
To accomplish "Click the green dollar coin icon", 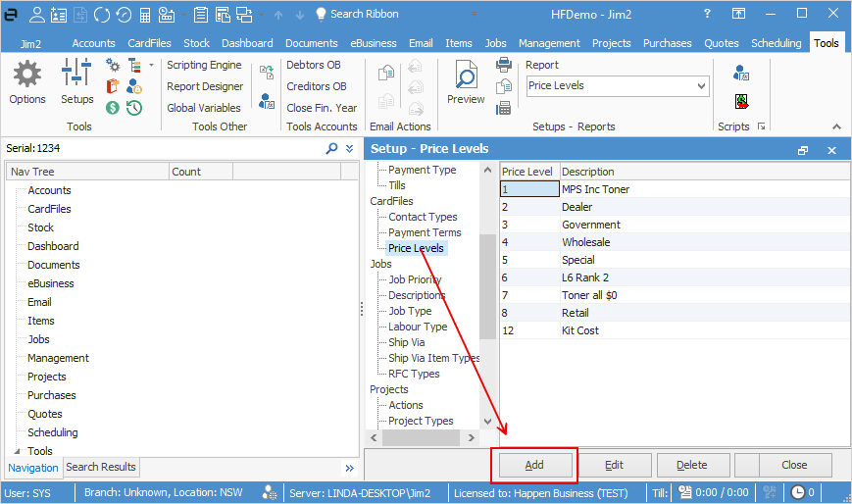I will (x=113, y=108).
